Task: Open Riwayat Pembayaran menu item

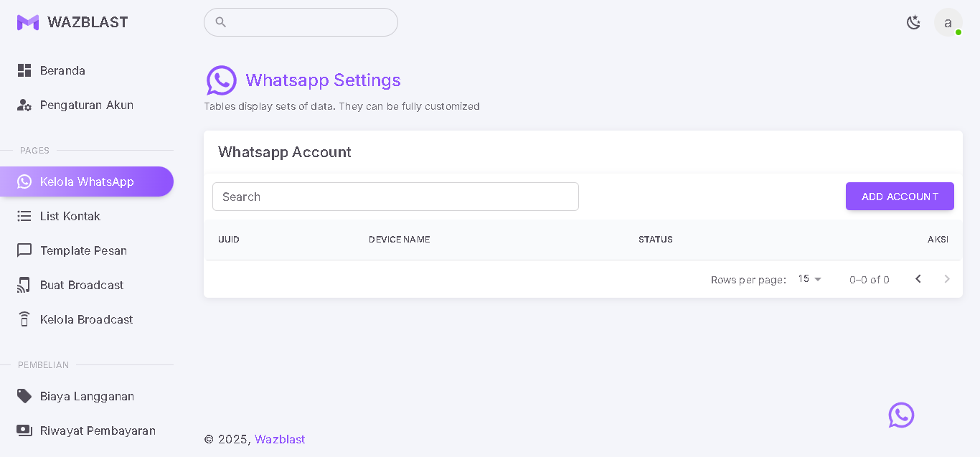Action: click(87, 430)
